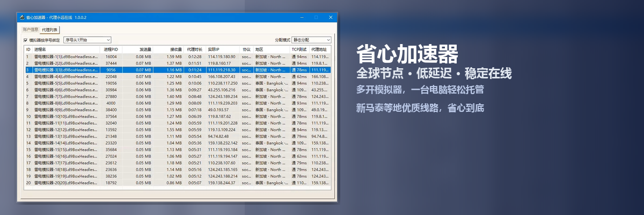
Task: Switch to the 代理列表 tab
Action: (50, 30)
